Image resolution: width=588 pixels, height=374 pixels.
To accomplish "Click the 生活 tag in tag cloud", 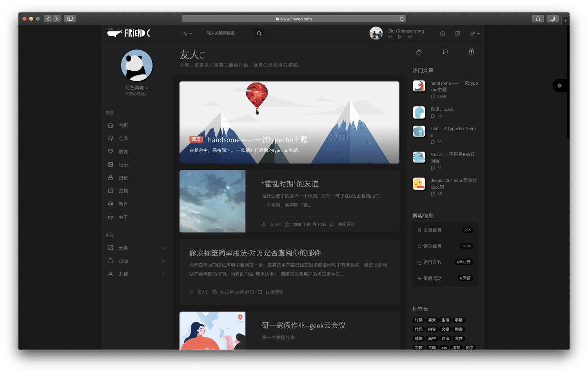I will (x=445, y=320).
